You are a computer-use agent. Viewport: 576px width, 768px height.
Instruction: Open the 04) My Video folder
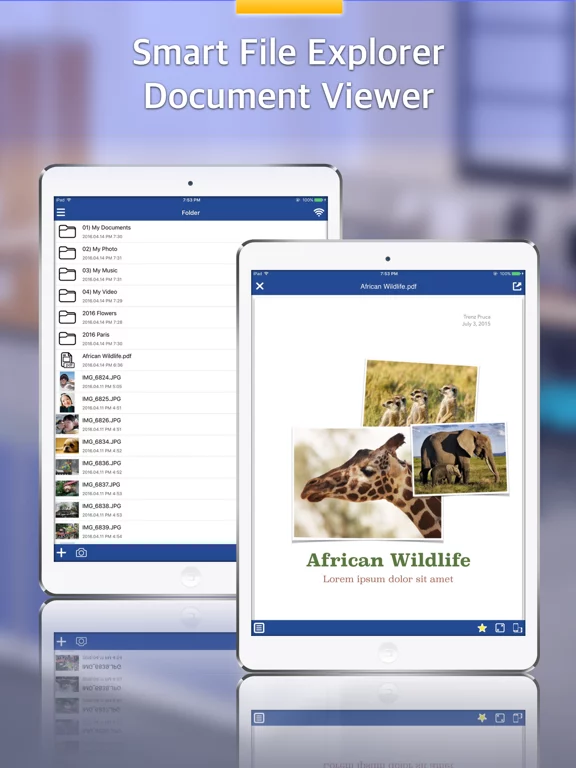(146, 296)
